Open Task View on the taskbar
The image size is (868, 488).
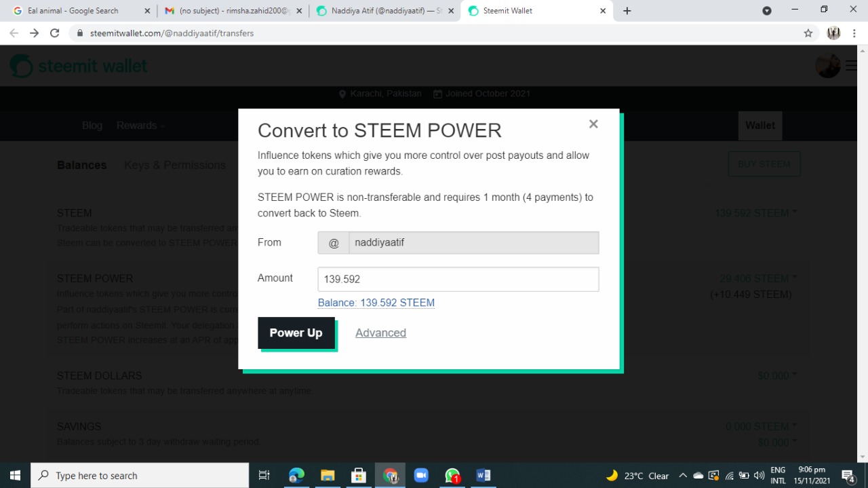(264, 475)
